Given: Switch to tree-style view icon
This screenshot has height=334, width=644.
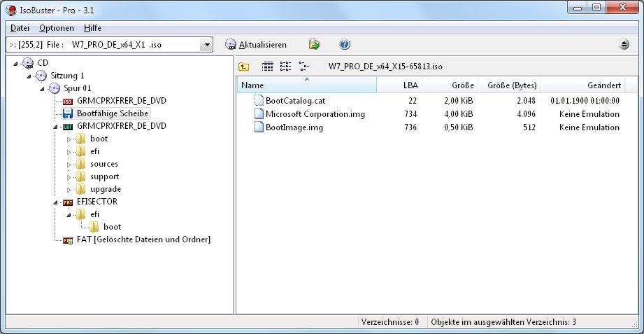Looking at the screenshot, I should tap(304, 66).
